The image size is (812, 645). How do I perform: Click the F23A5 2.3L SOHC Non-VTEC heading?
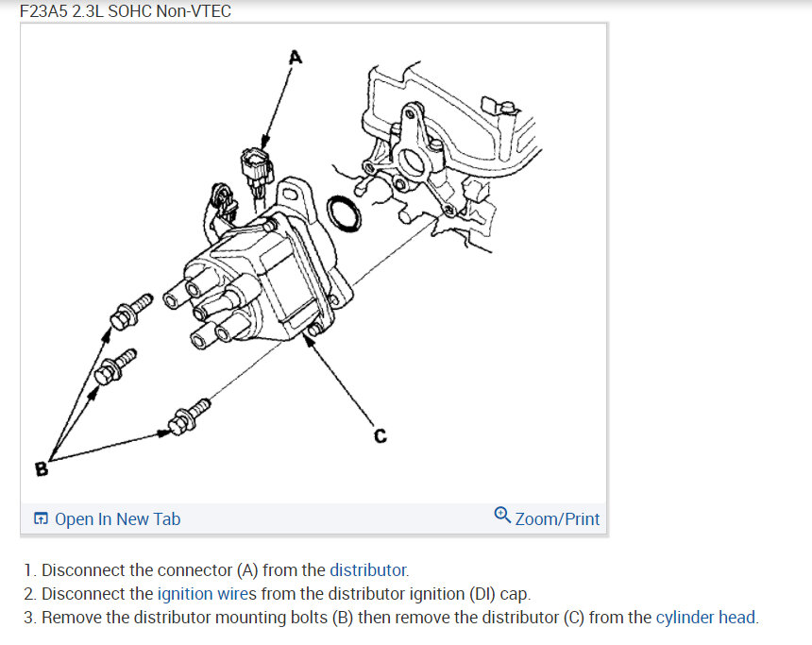(126, 11)
